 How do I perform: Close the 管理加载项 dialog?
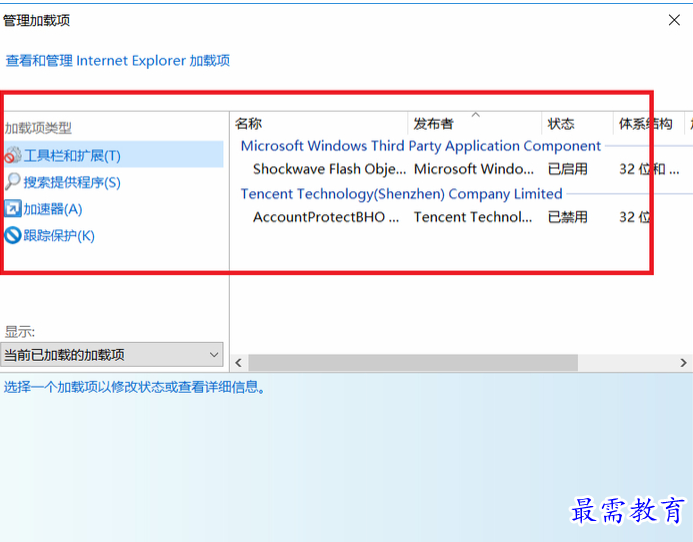pyautogui.click(x=674, y=20)
